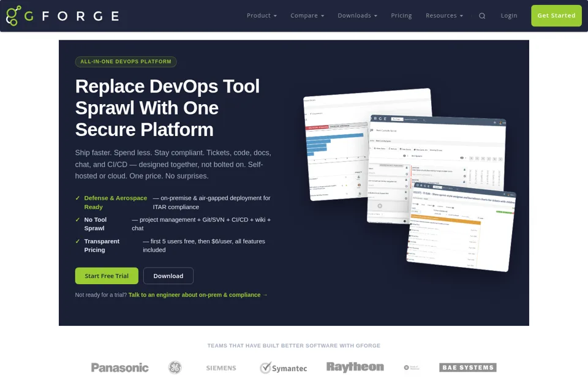Click the All-in-one DevOps Platform badge
Screen dimensions: 588x392
[x=126, y=61]
